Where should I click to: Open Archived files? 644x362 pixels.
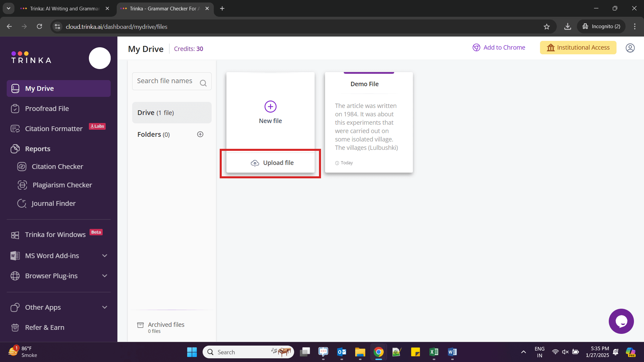click(161, 327)
